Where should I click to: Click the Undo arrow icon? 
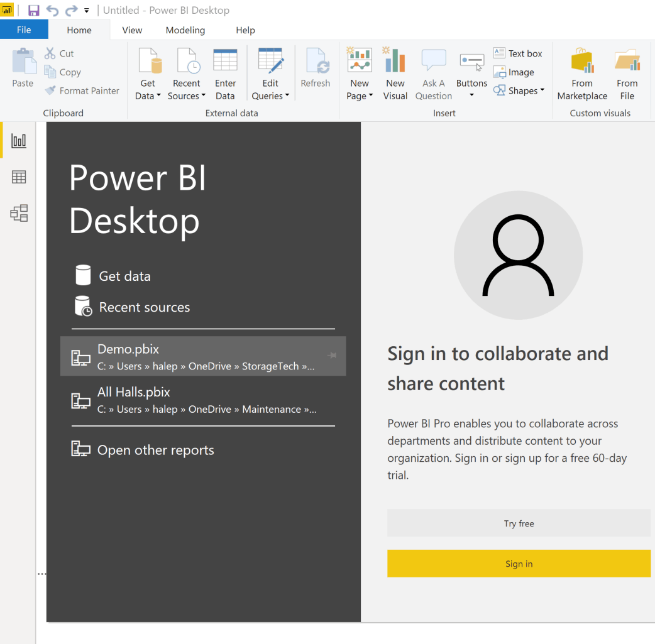tap(52, 11)
